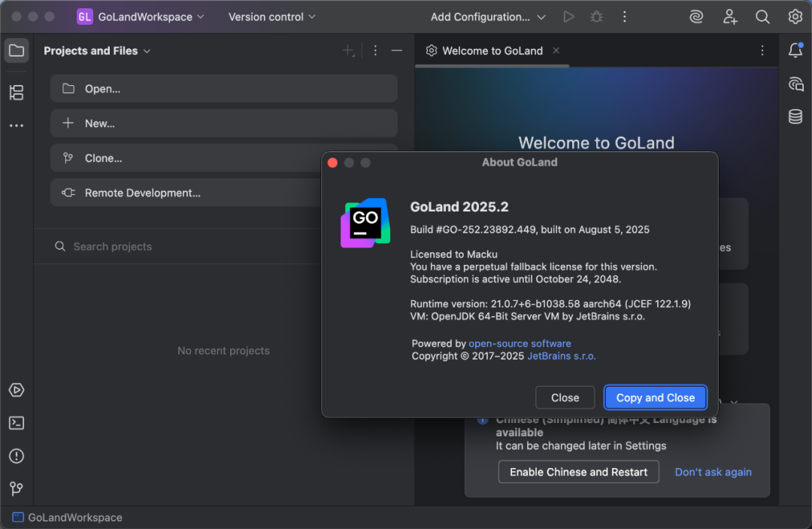The width and height of the screenshot is (812, 529).
Task: Click the GoLandWorkspace status bar label
Action: point(75,517)
